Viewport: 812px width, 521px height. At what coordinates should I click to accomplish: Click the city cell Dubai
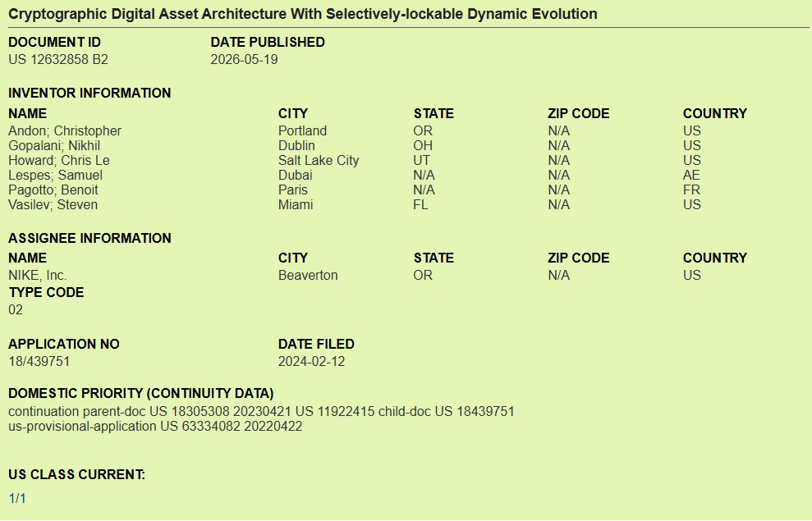click(296, 176)
